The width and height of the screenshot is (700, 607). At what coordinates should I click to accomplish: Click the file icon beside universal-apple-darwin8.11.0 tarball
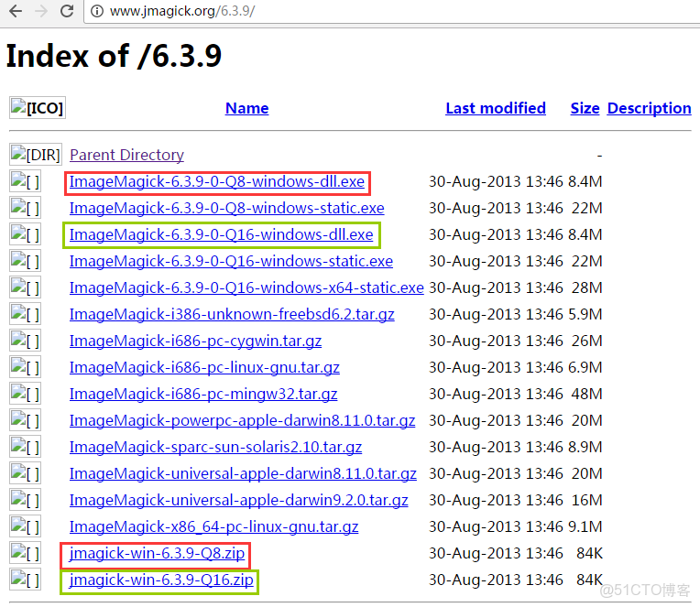tap(25, 473)
